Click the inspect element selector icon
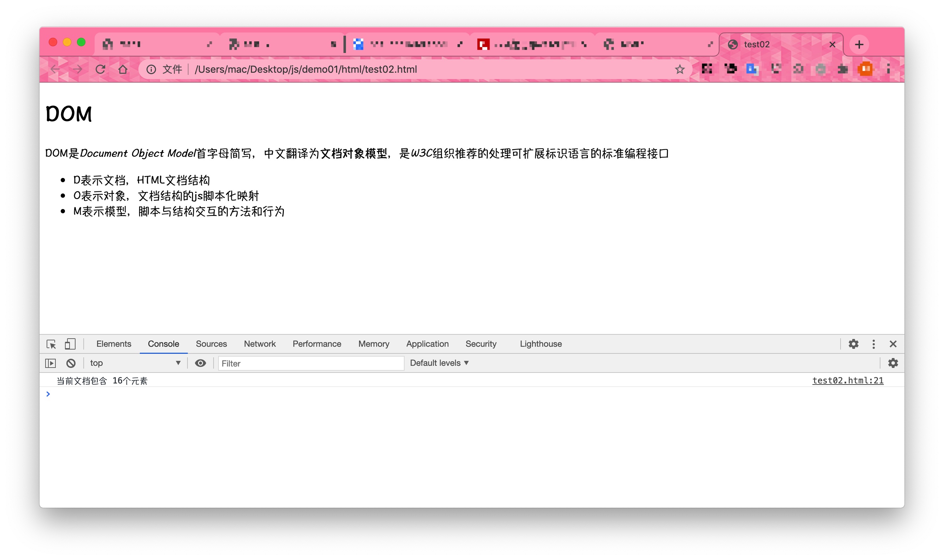This screenshot has width=944, height=560. click(51, 344)
